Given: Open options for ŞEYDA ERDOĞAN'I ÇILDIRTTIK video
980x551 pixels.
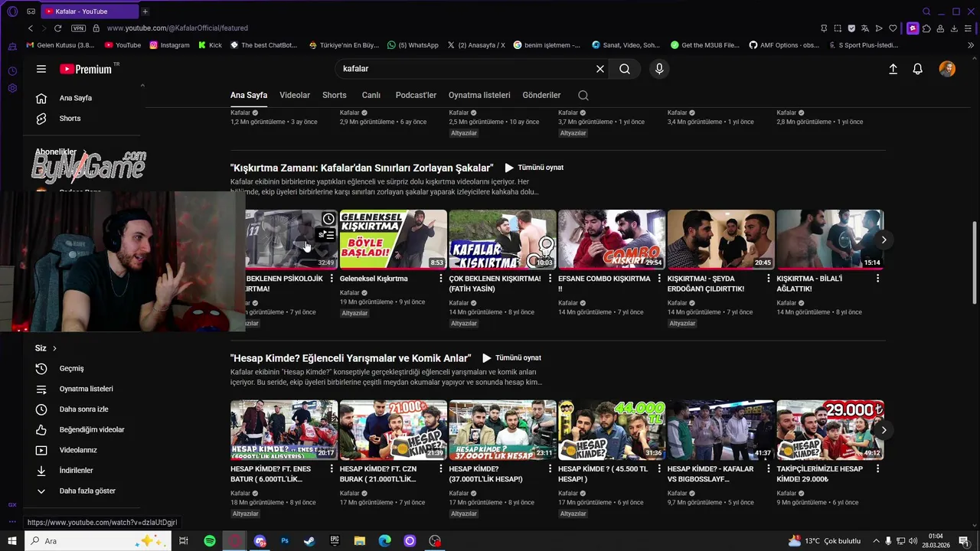Looking at the screenshot, I should pyautogui.click(x=769, y=279).
